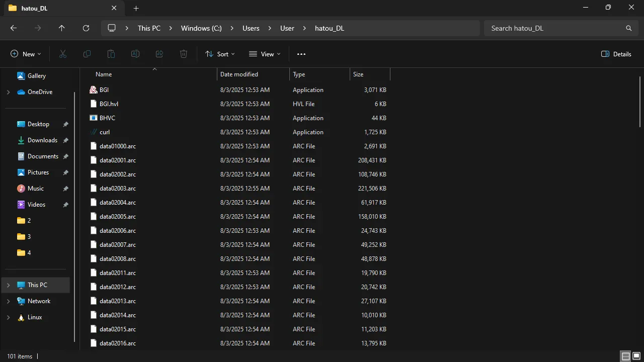This screenshot has height=362, width=644.
Task: Unpin Videos using its pin icon
Action: pyautogui.click(x=65, y=205)
